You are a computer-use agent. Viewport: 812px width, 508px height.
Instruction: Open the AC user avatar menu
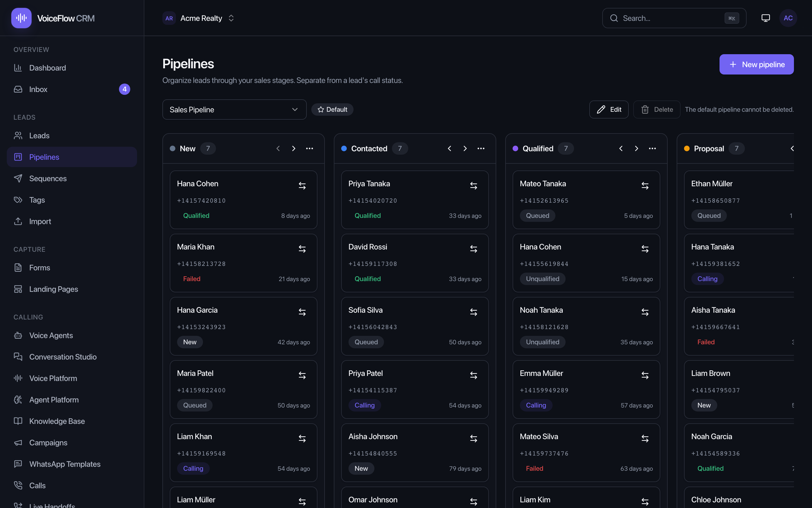pyautogui.click(x=788, y=18)
